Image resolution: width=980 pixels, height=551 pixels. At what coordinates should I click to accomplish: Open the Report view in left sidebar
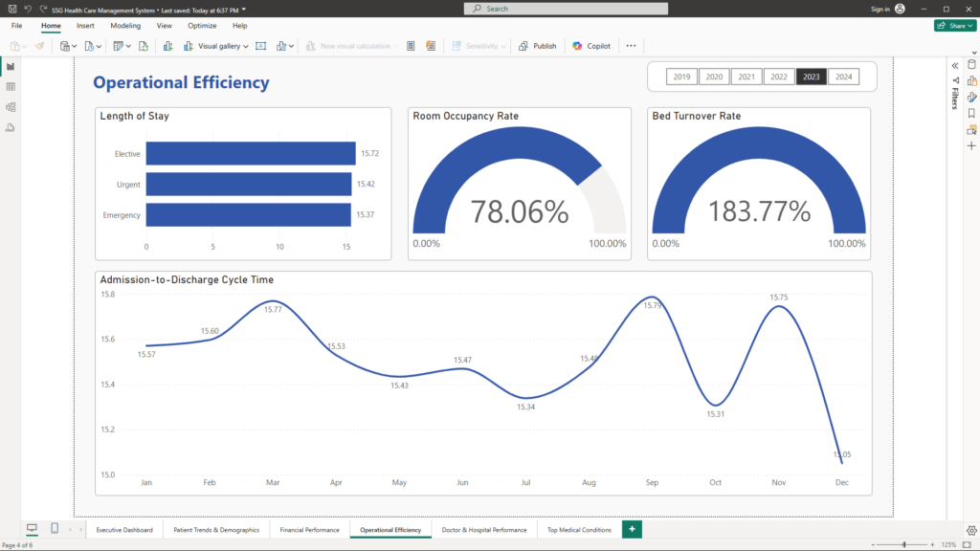[x=11, y=67]
